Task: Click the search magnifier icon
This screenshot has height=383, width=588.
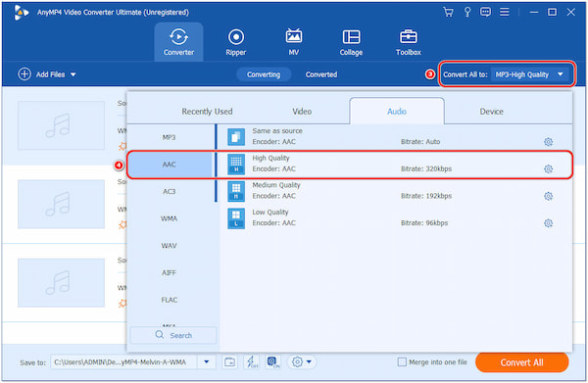Action: 160,335
